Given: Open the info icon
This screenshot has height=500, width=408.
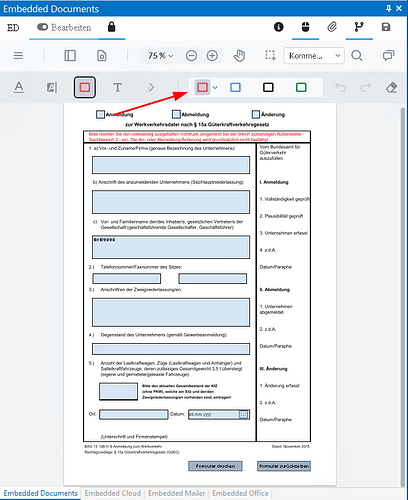Looking at the screenshot, I should [278, 27].
